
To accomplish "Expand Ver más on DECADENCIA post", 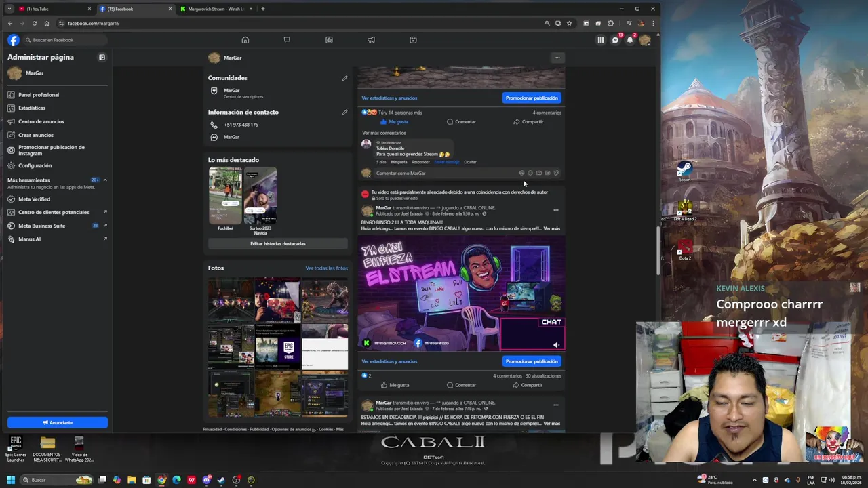I will (552, 424).
